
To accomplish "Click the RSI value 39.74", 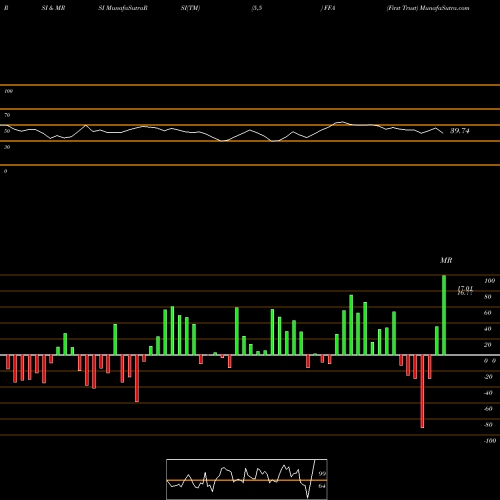I will tap(460, 131).
